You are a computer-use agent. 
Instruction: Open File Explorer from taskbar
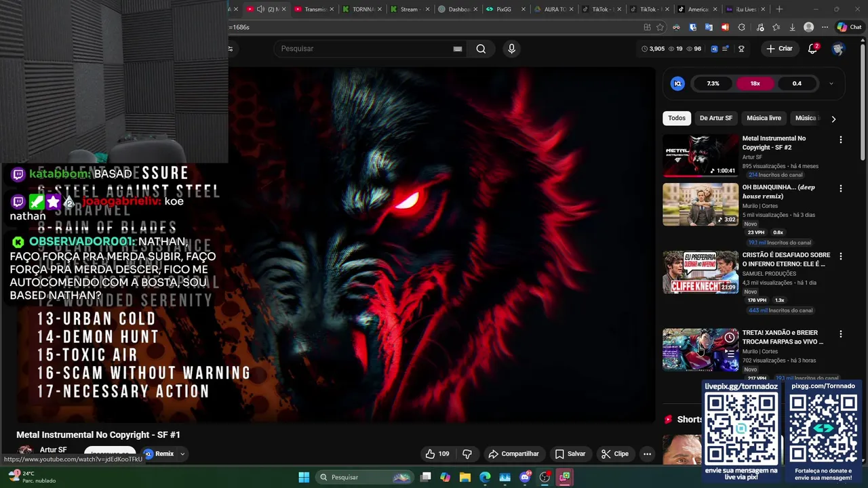(x=465, y=477)
